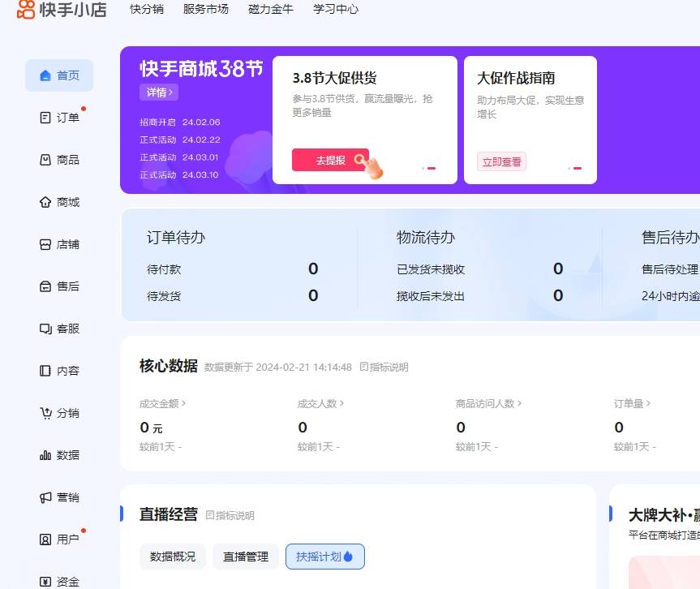700x589 pixels.
Task: Click 待发货 order count
Action: [x=313, y=295]
